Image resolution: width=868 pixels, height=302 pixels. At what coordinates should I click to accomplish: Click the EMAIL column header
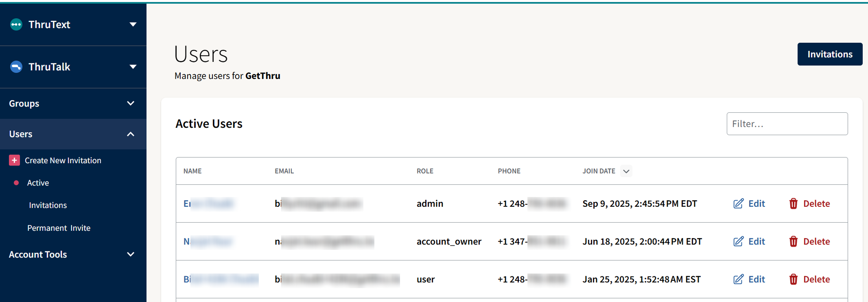pyautogui.click(x=284, y=171)
